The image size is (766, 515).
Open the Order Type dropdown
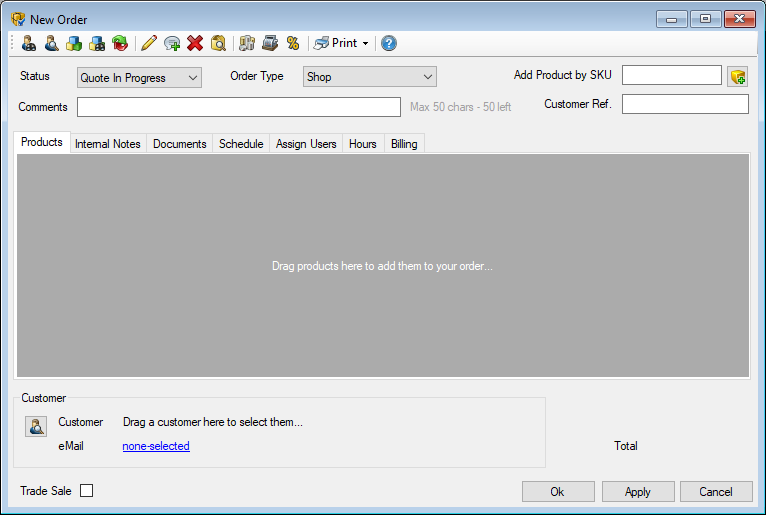(x=370, y=77)
